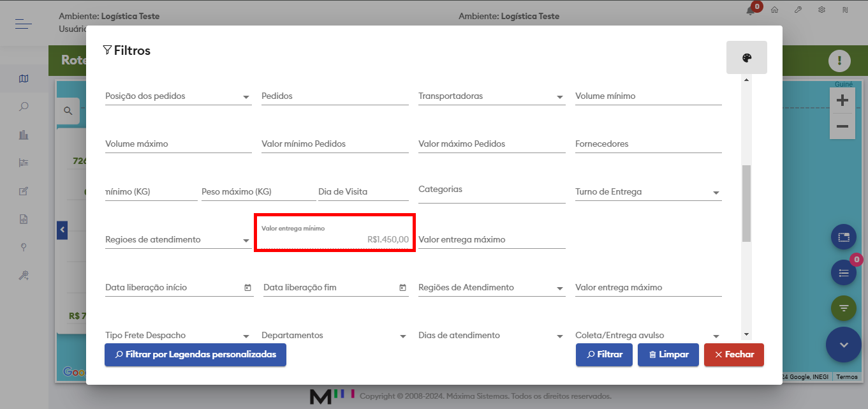This screenshot has height=409, width=868.
Task: Open the list round button with badge
Action: pos(844,273)
